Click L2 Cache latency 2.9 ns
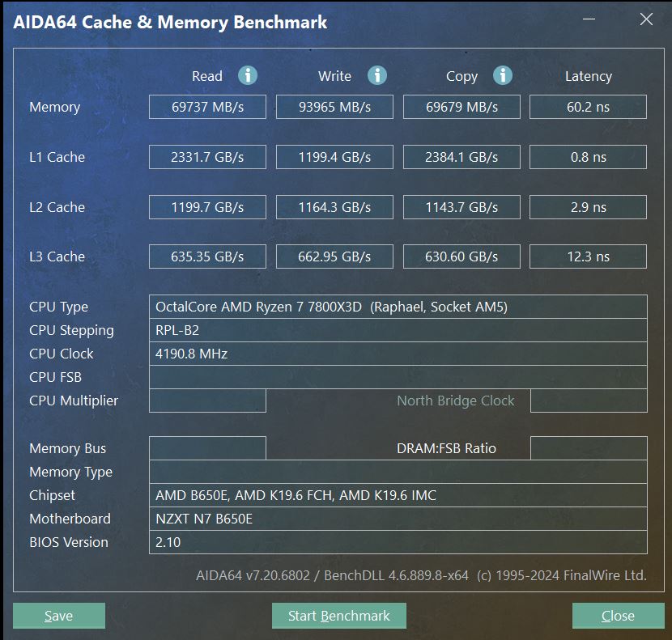 point(588,207)
